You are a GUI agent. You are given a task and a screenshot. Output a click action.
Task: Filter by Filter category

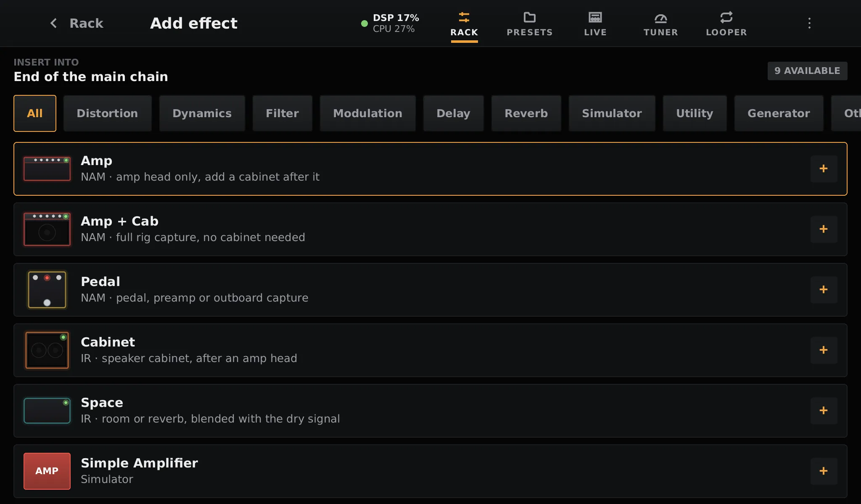[x=282, y=113]
